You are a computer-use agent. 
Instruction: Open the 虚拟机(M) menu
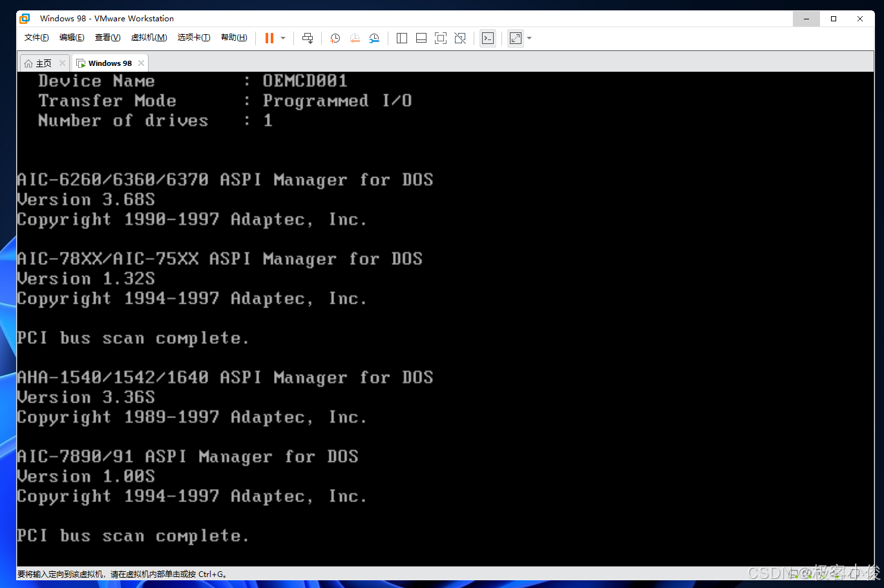pyautogui.click(x=149, y=37)
